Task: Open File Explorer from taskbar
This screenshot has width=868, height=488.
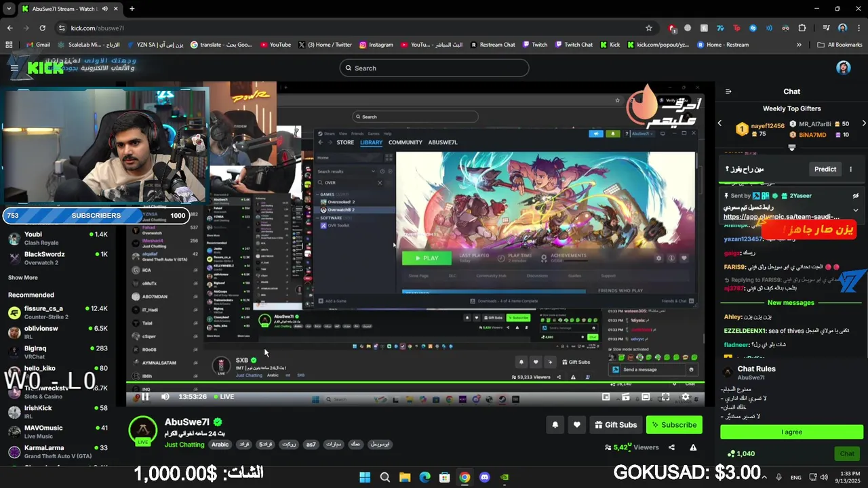Action: click(405, 477)
